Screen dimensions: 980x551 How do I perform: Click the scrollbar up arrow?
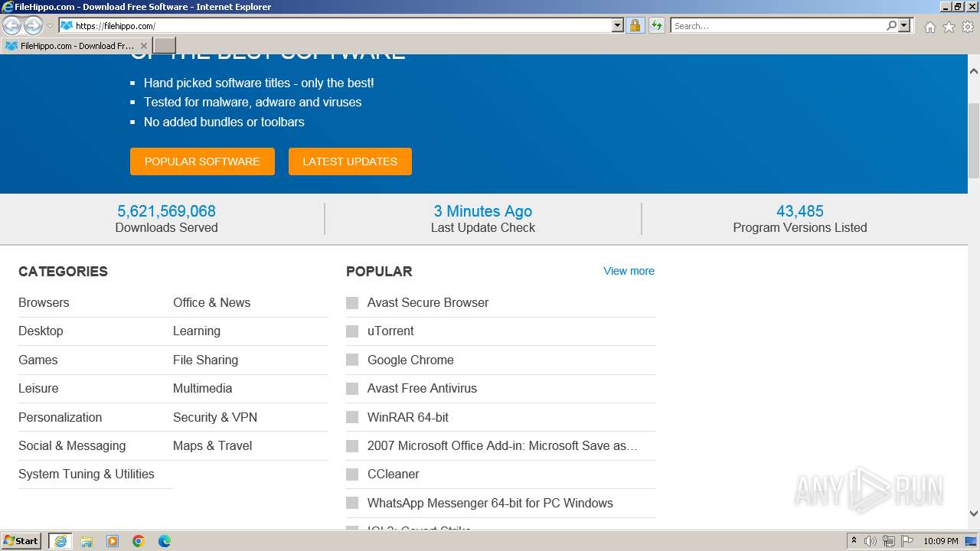coord(974,70)
